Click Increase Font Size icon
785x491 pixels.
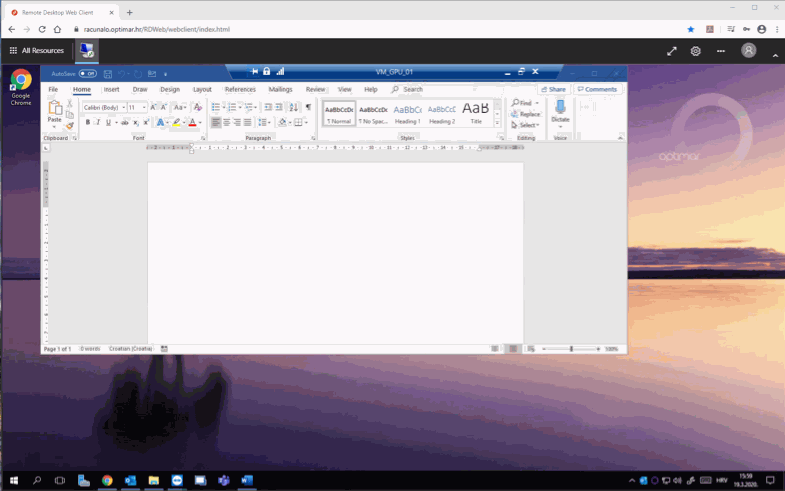point(153,107)
